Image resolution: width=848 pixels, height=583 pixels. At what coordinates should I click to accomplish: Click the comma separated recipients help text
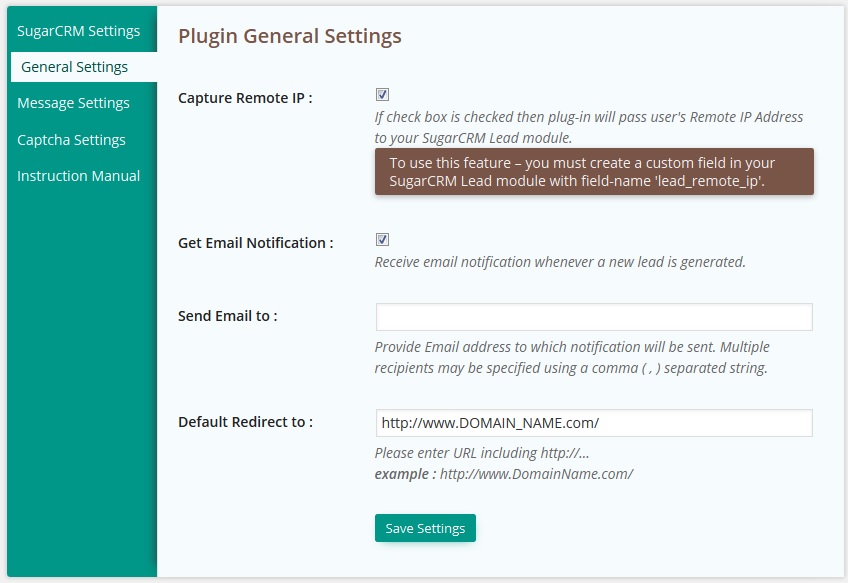572,357
